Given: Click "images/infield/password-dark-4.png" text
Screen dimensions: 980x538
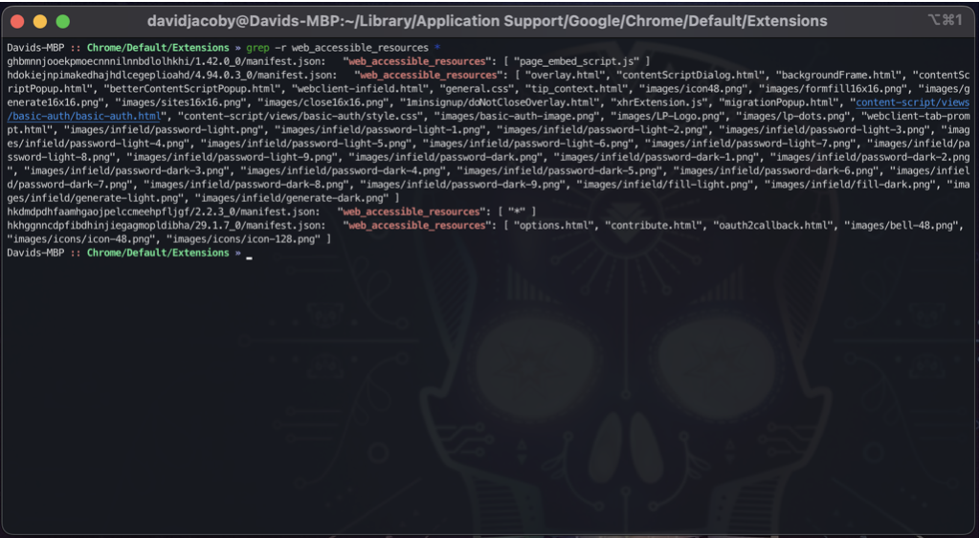Looking at the screenshot, I should pyautogui.click(x=343, y=170).
